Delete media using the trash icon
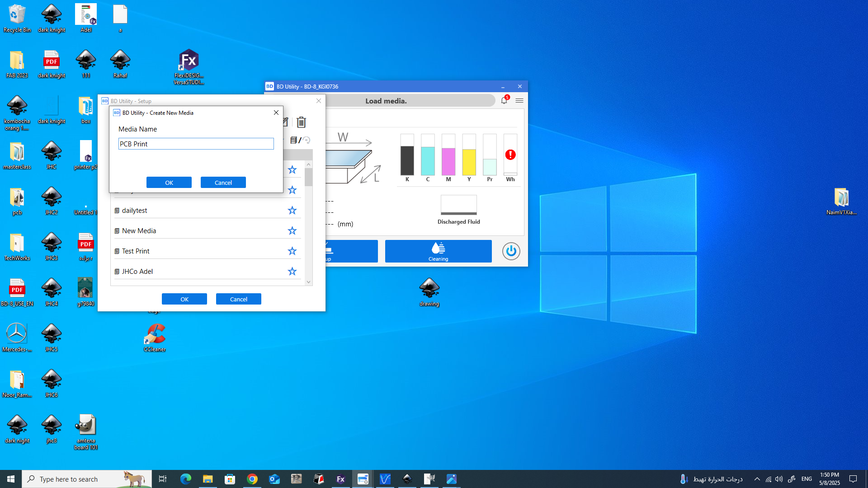 click(302, 122)
